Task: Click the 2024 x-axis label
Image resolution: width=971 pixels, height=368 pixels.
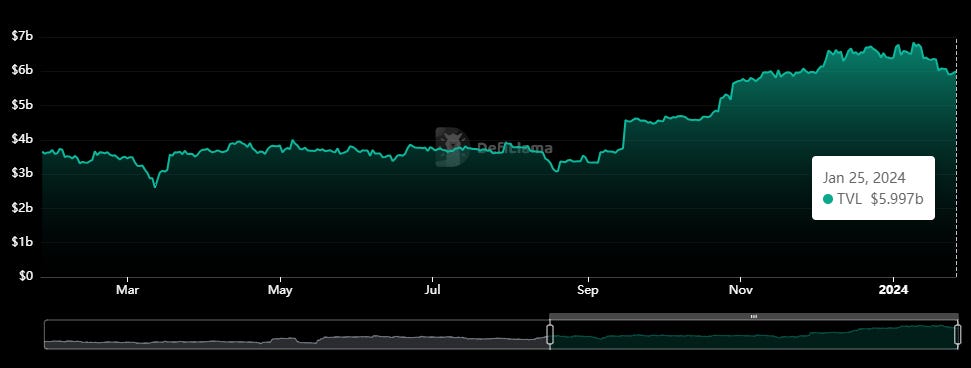Action: click(x=894, y=289)
